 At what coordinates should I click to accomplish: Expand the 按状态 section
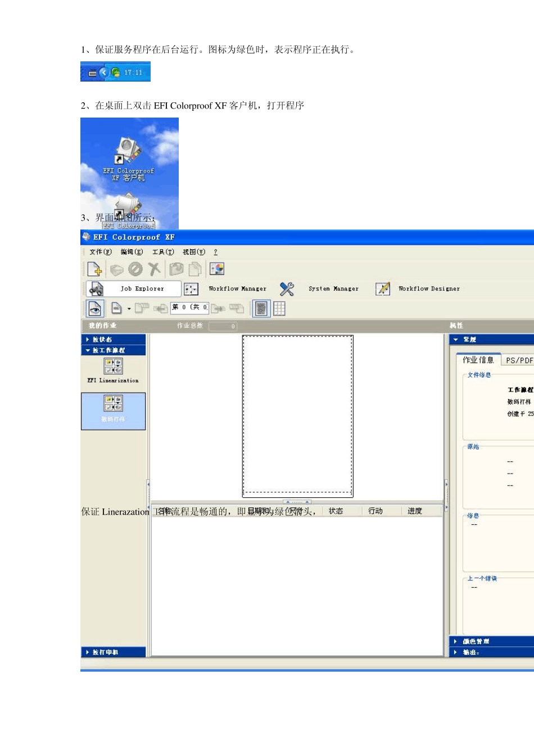point(114,339)
